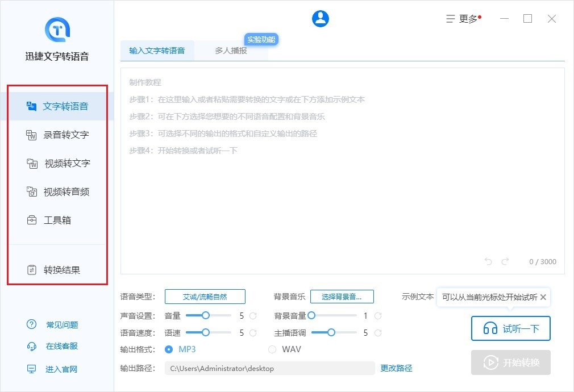Select 文字转语音 in the sidebar
Viewport: 574px width, 392px height.
coord(57,106)
